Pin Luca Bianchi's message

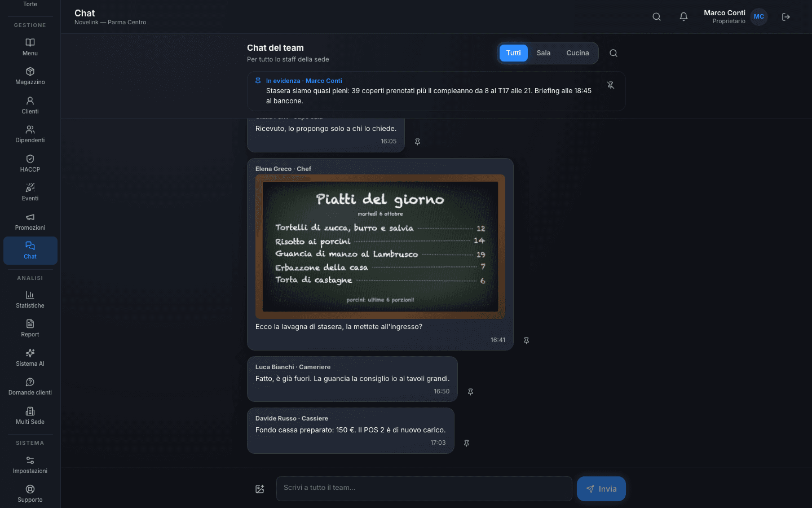tap(470, 392)
